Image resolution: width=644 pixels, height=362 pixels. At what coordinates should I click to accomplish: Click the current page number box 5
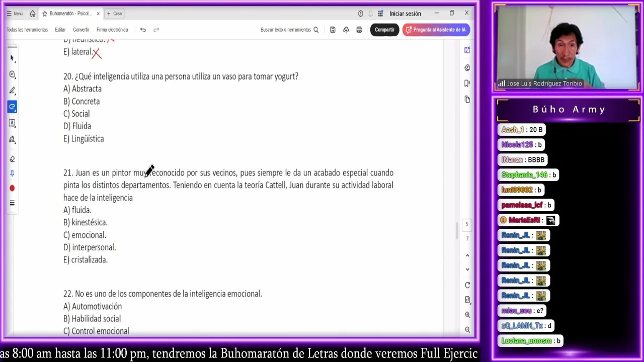(466, 224)
